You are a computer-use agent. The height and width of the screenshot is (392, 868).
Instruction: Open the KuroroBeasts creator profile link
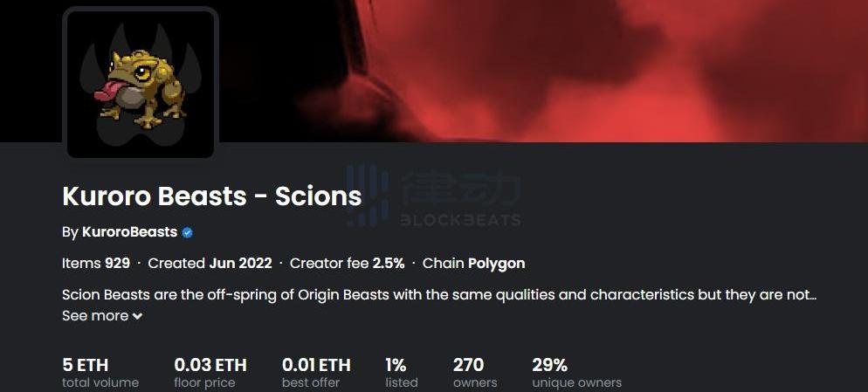click(x=129, y=232)
